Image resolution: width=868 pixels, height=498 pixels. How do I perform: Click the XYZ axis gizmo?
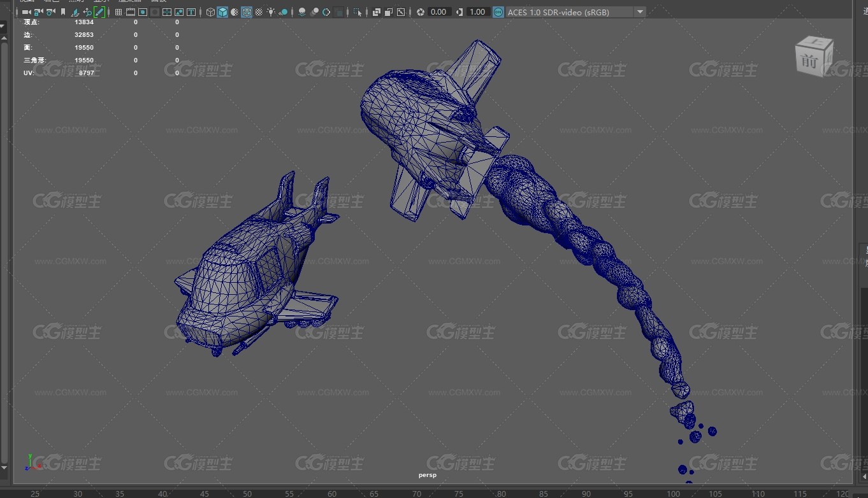pos(32,463)
